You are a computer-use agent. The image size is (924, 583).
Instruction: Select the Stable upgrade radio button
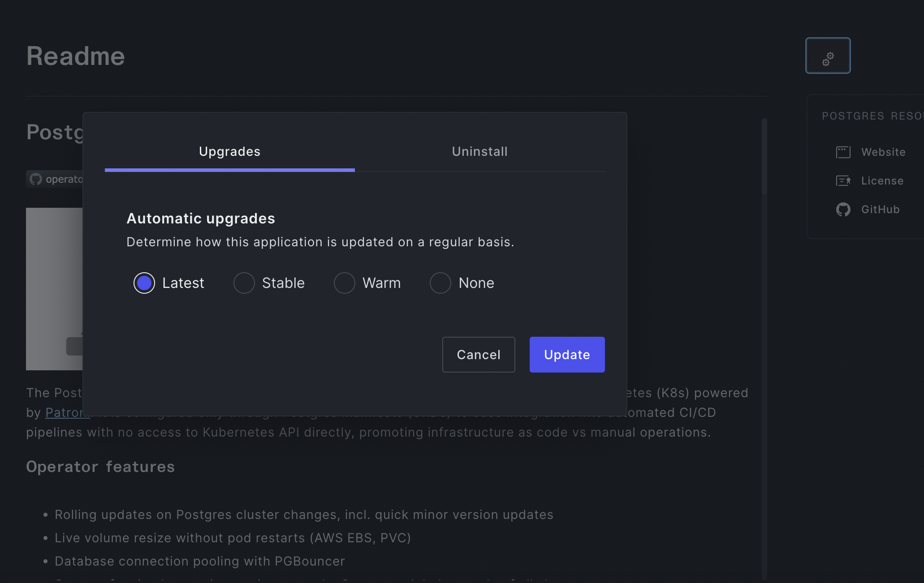244,283
